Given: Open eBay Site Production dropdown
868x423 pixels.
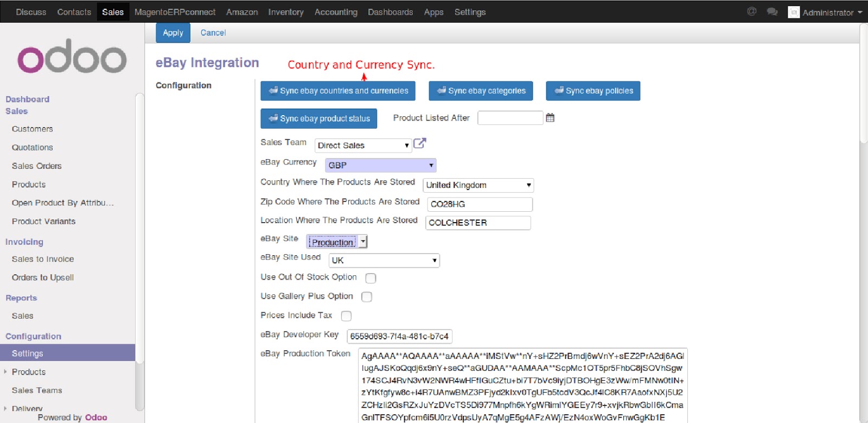Looking at the screenshot, I should 337,242.
